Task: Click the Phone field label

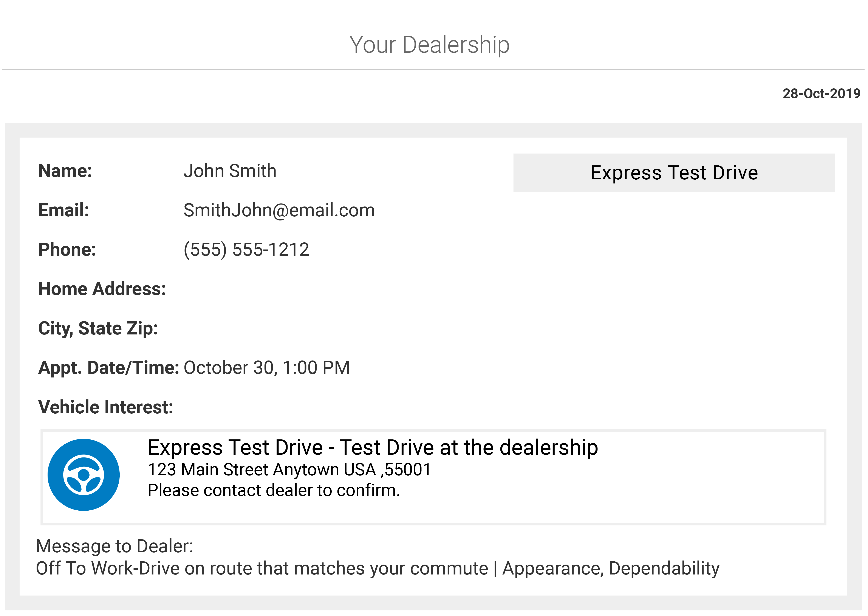Action: [67, 249]
